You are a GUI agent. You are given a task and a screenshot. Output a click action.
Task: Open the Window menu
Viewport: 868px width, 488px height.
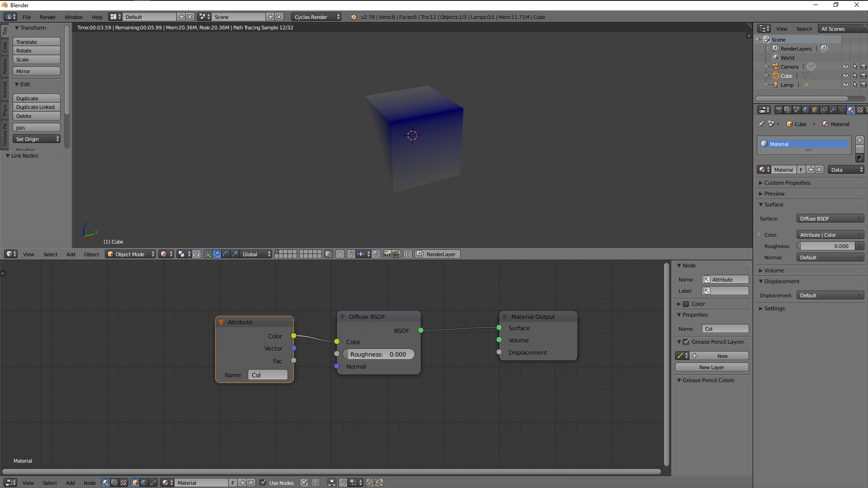point(73,17)
